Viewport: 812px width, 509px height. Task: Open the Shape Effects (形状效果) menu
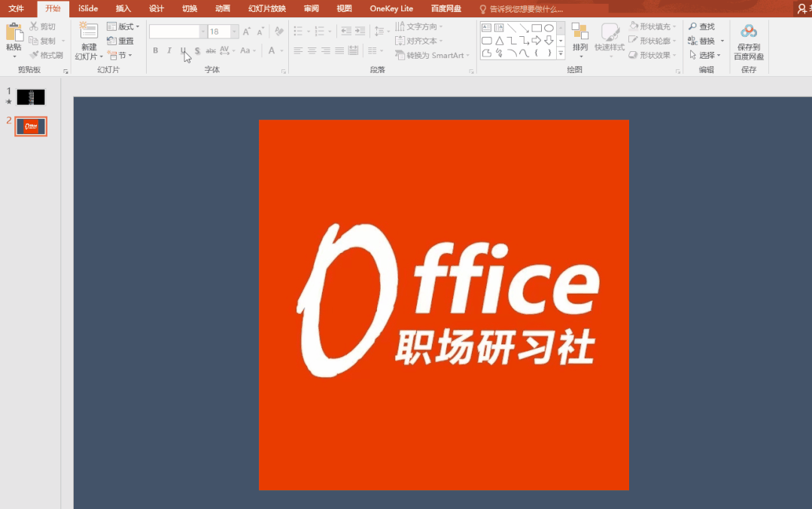pyautogui.click(x=652, y=55)
